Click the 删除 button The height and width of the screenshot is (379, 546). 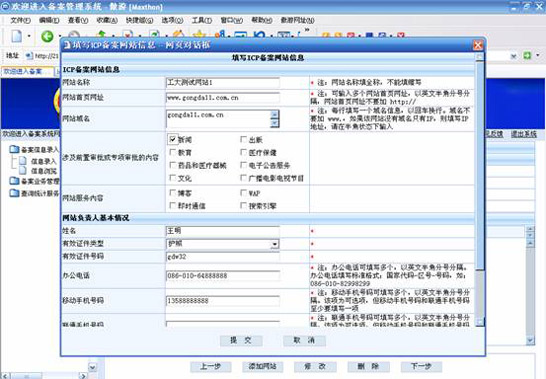[x=368, y=366]
